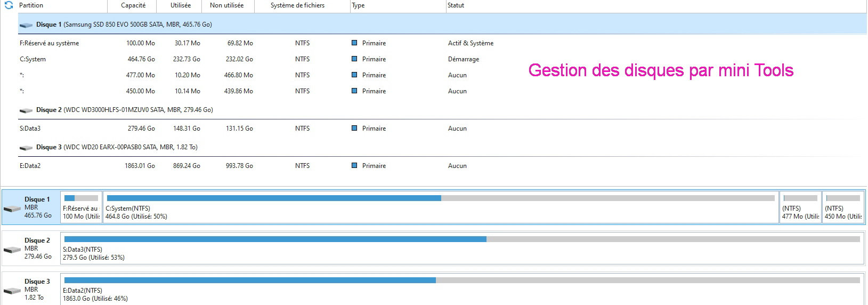Screen dimensions: 868x305
Task: Select Disque 1 icon in disk map
Action: click(12, 208)
